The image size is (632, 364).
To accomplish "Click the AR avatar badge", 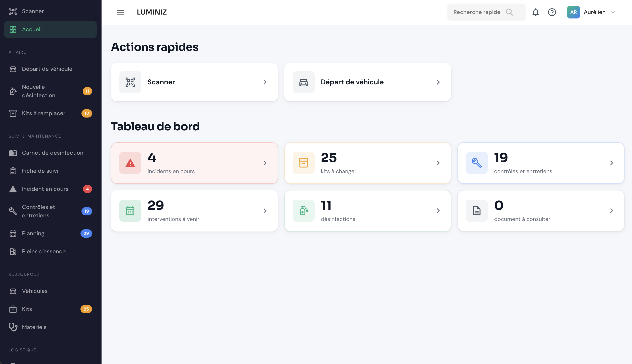I will coord(573,12).
